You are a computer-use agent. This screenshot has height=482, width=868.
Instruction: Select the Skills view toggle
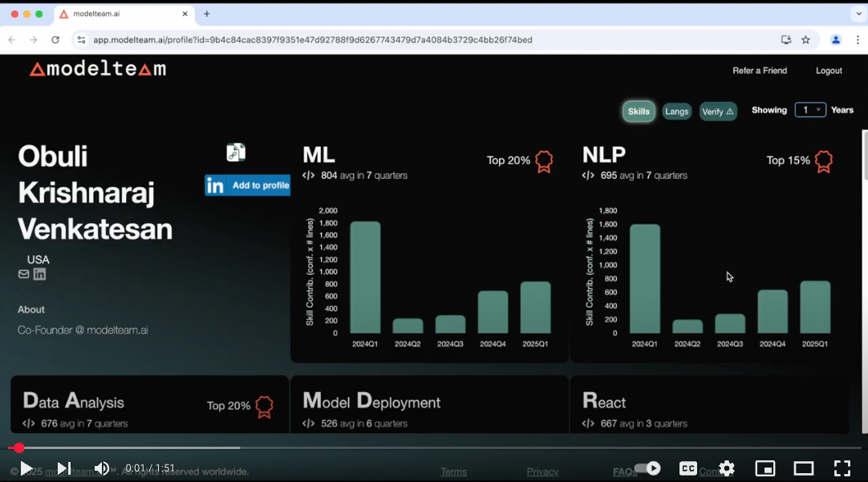coord(639,111)
